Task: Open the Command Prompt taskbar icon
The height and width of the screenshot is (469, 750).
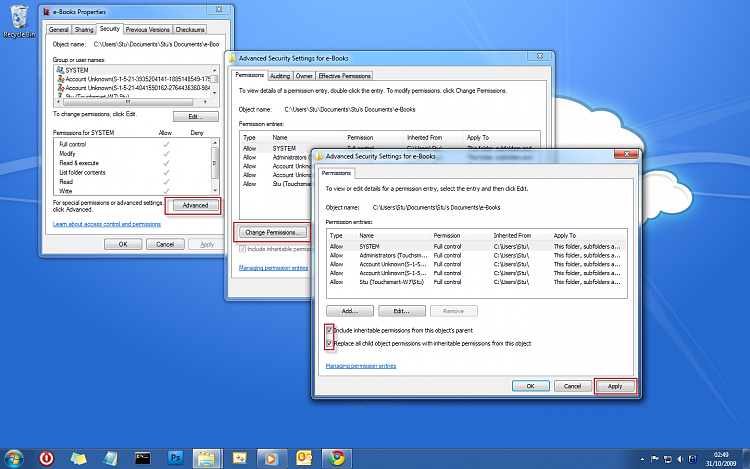Action: (x=143, y=459)
